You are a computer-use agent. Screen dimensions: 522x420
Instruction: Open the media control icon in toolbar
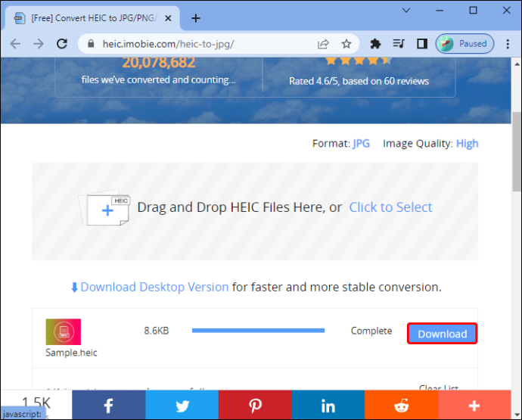[399, 44]
